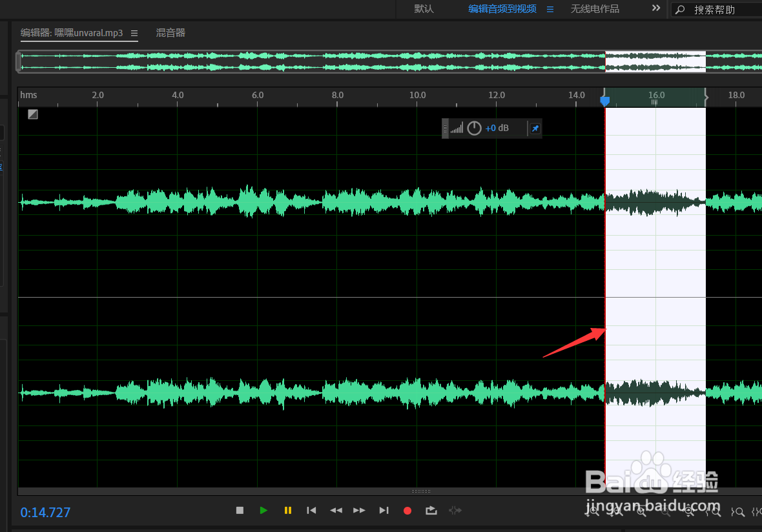The height and width of the screenshot is (532, 762).
Task: Move playhead to previous marker
Action: [x=311, y=510]
